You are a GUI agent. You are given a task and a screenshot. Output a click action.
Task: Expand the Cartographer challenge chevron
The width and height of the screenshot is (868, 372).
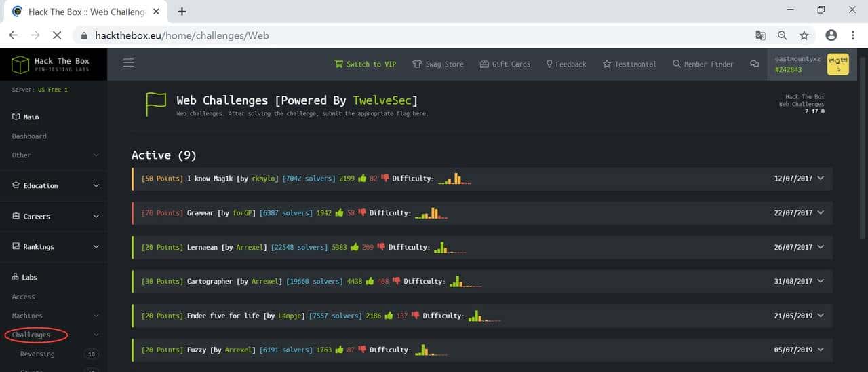point(821,281)
